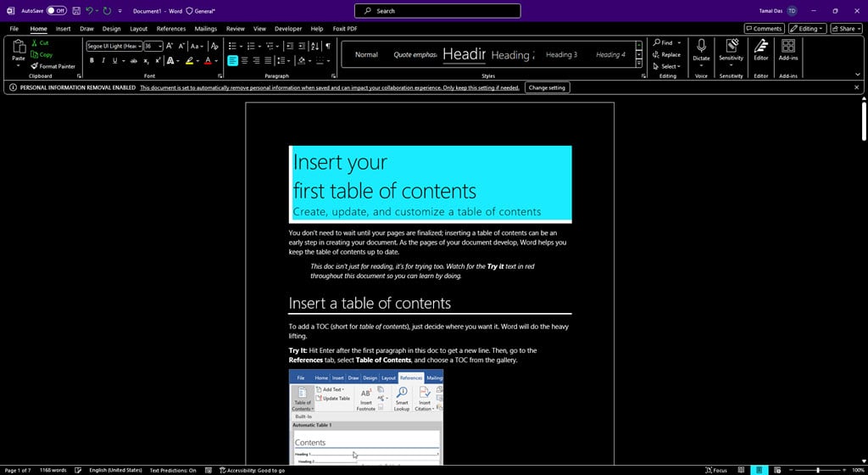Switch to the Design ribbon tab
Image resolution: width=868 pixels, height=475 pixels.
click(x=111, y=28)
